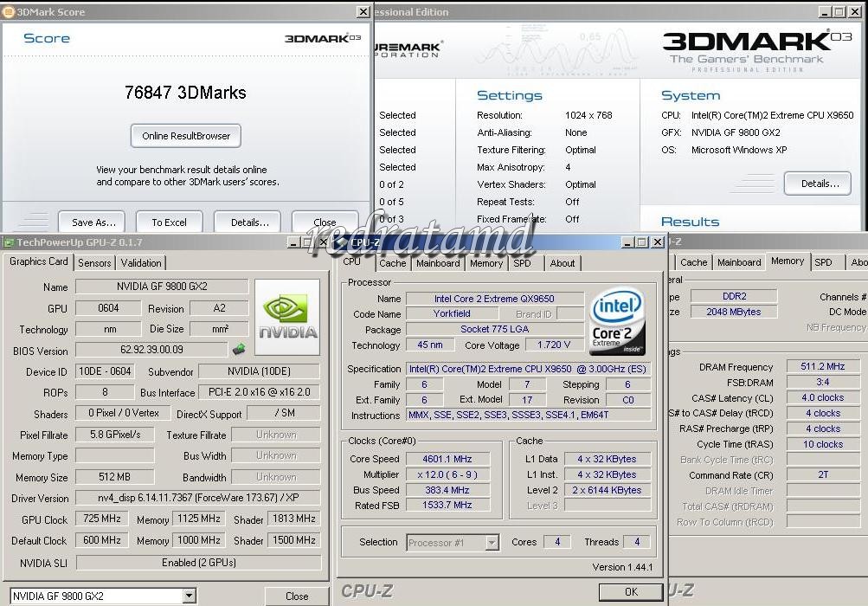The image size is (868, 606).
Task: Open Memory tab in front CPU-Z
Action: 486,263
